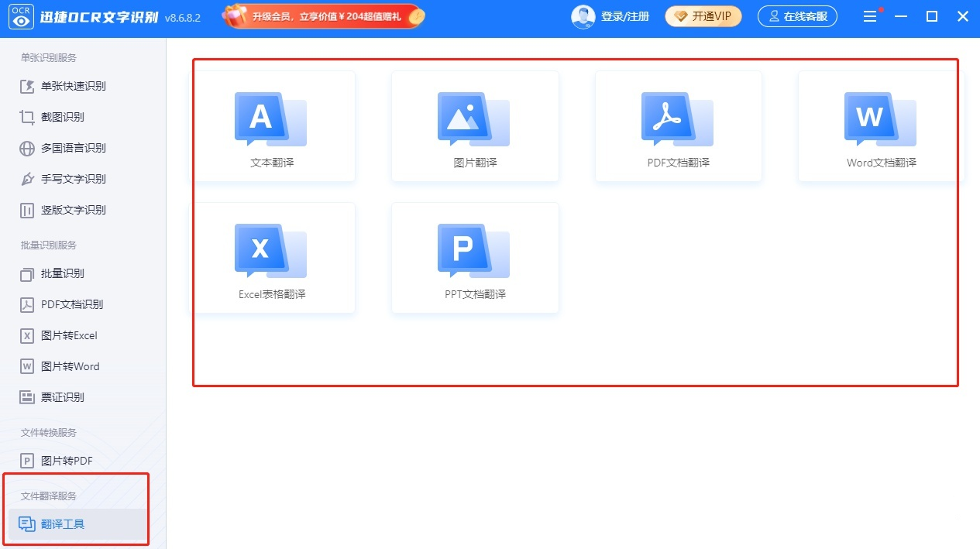Click the OCR app logo icon
This screenshot has width=980, height=549.
pyautogui.click(x=21, y=16)
